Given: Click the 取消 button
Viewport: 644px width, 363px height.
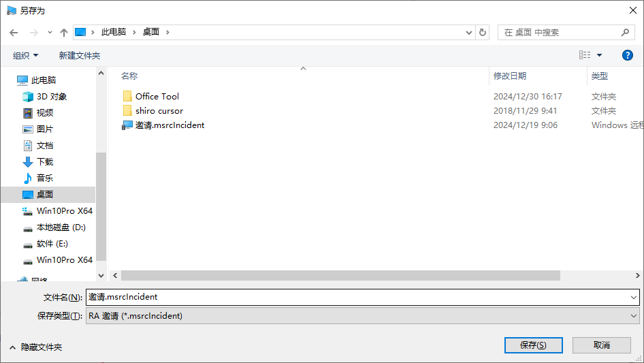Looking at the screenshot, I should [602, 345].
